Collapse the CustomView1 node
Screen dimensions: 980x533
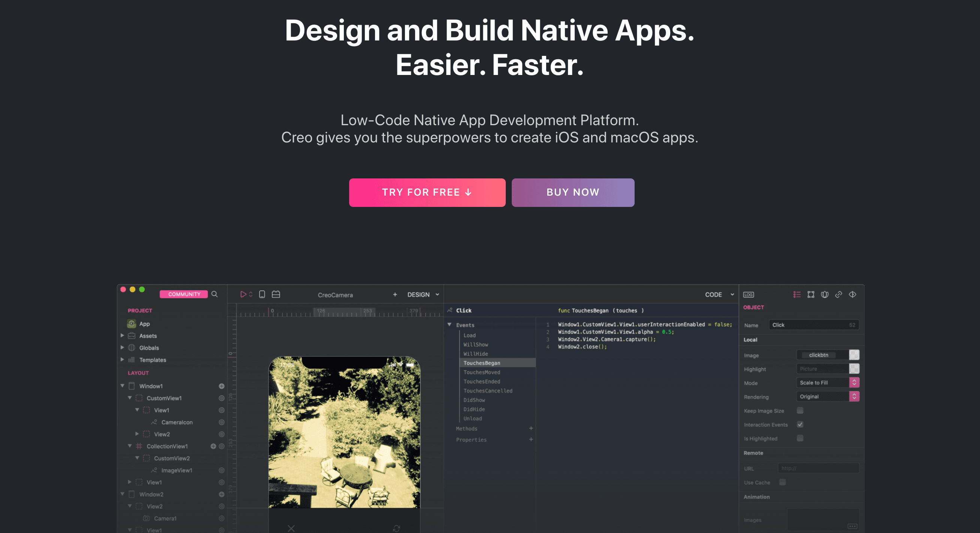point(130,397)
